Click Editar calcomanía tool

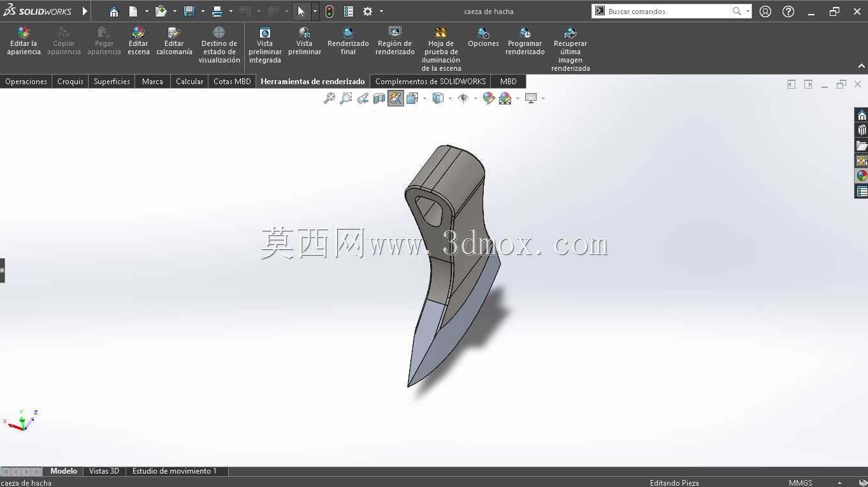[174, 41]
